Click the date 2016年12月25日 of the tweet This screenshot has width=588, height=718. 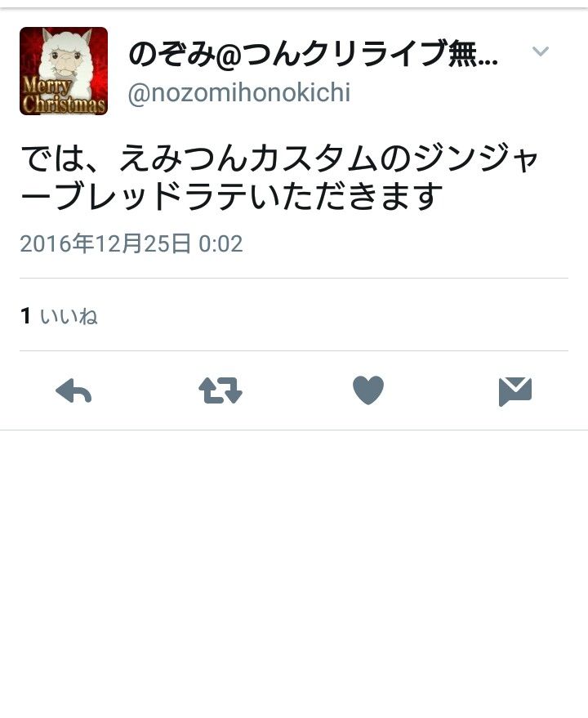[105, 243]
